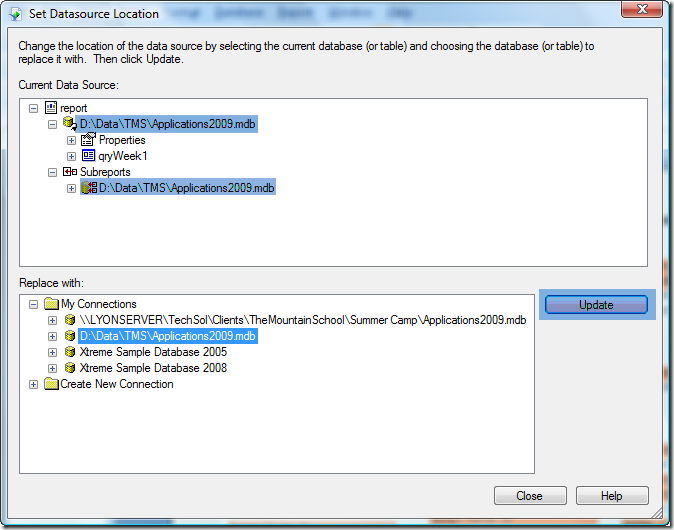Click the Subreports node icon
This screenshot has height=530, width=674.
pyautogui.click(x=69, y=172)
